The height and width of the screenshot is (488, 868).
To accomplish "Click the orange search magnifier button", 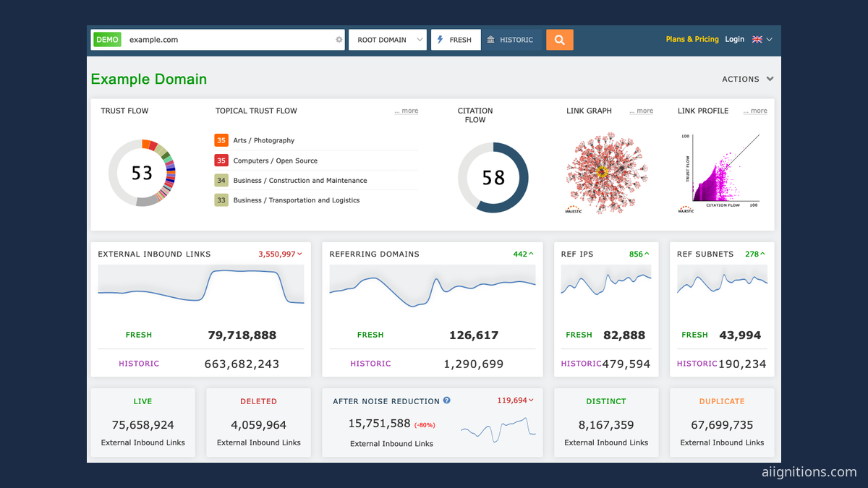I will [560, 40].
